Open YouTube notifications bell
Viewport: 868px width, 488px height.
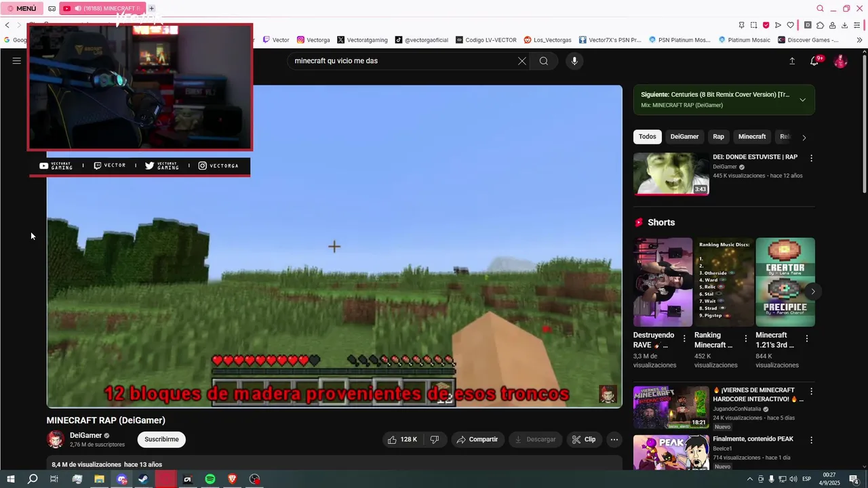[x=814, y=61]
